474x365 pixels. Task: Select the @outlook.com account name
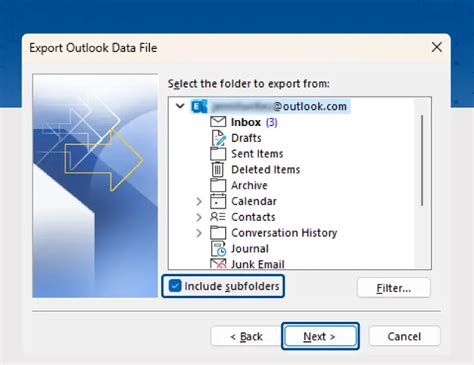point(279,106)
